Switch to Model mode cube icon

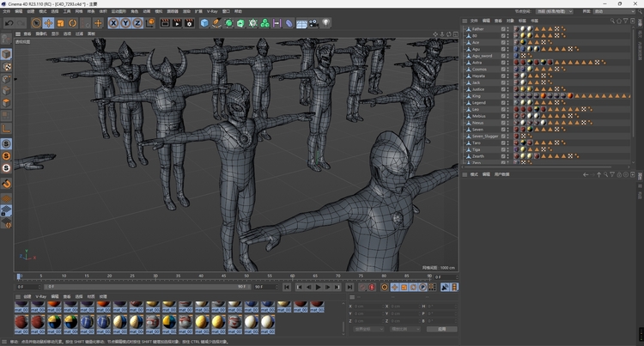(6, 54)
